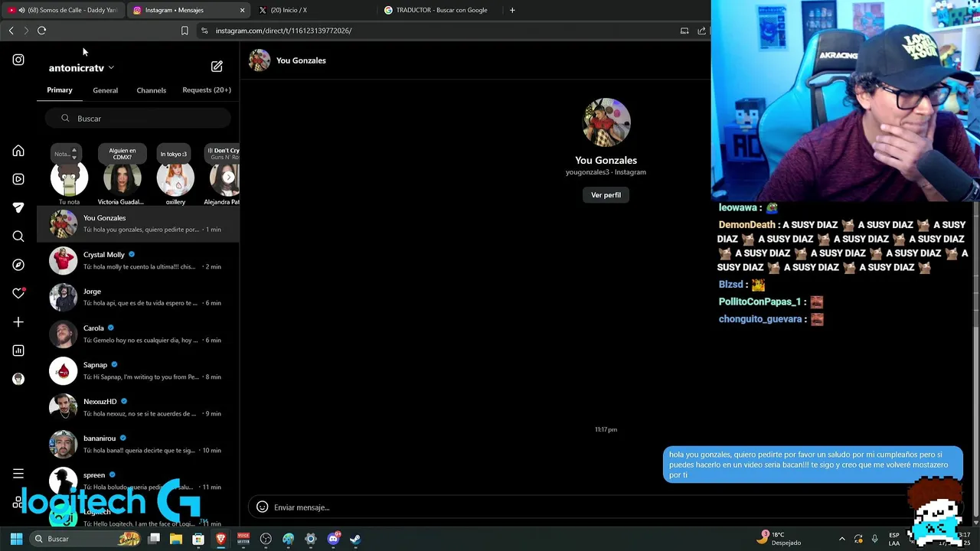Open Crystal Molly conversation

(x=138, y=260)
